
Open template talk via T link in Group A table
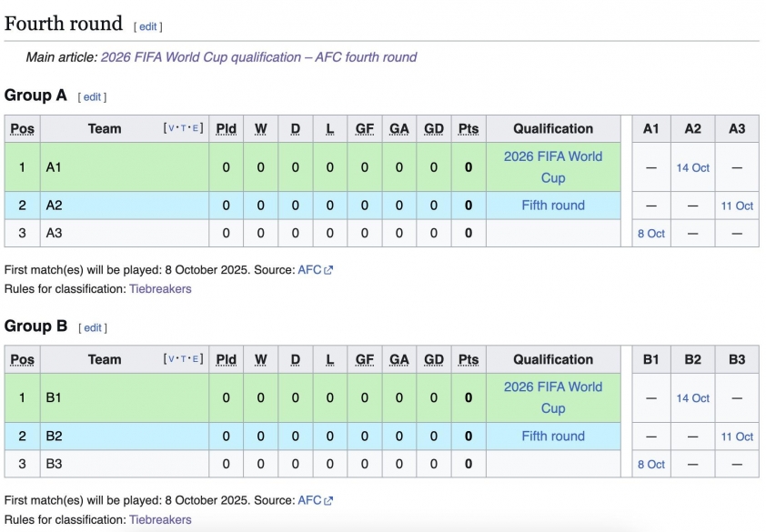(x=184, y=128)
